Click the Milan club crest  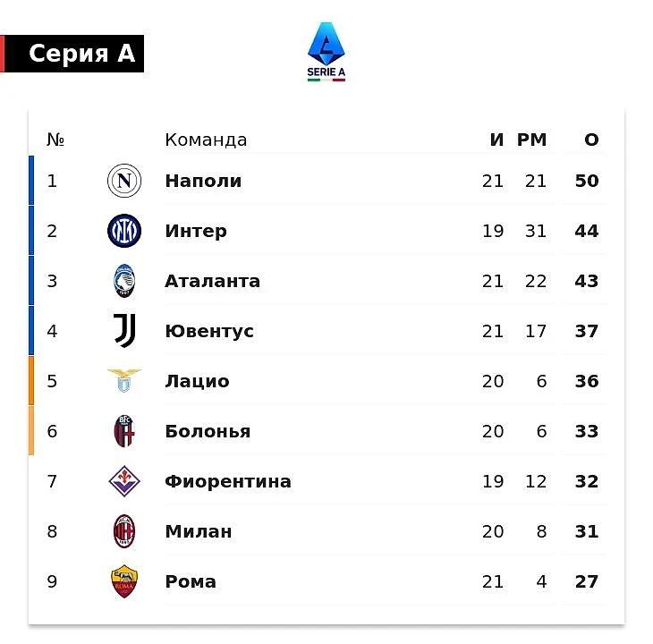(124, 532)
